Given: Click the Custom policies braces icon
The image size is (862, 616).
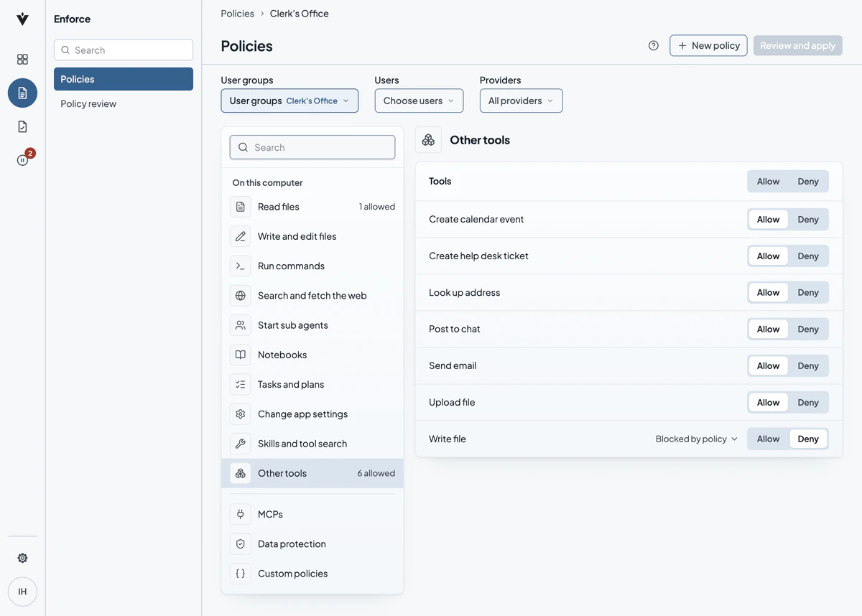Looking at the screenshot, I should click(241, 574).
